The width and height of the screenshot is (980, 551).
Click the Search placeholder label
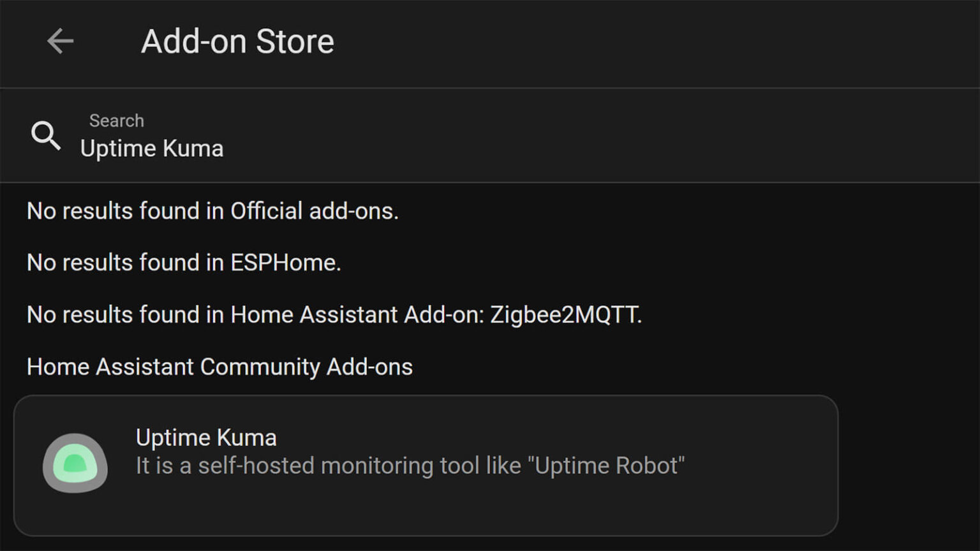116,120
